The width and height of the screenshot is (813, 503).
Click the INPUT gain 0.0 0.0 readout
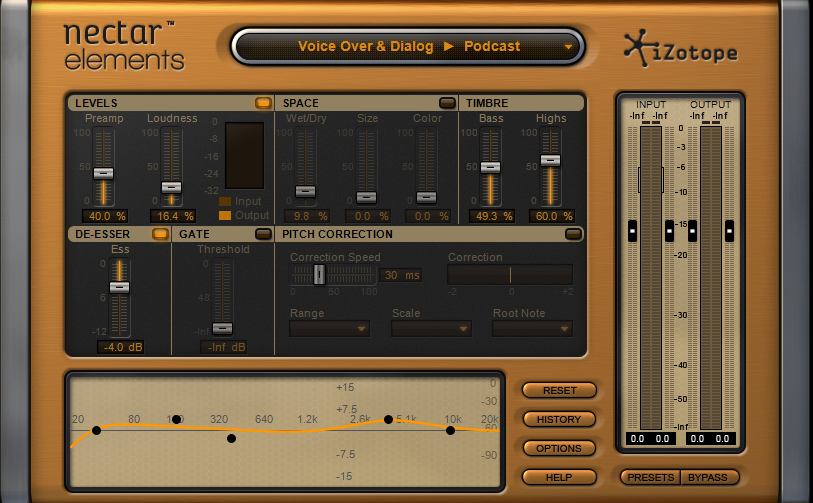(650, 439)
